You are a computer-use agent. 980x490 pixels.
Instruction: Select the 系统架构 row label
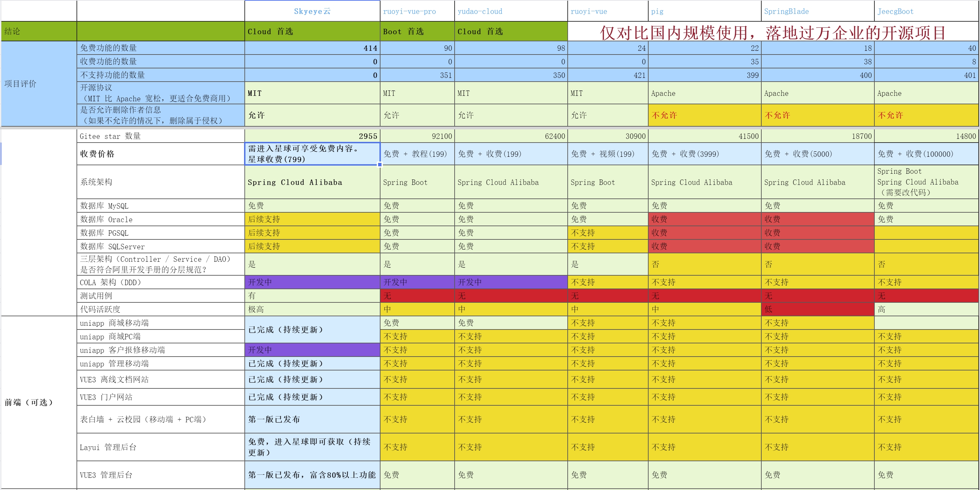coord(160,182)
